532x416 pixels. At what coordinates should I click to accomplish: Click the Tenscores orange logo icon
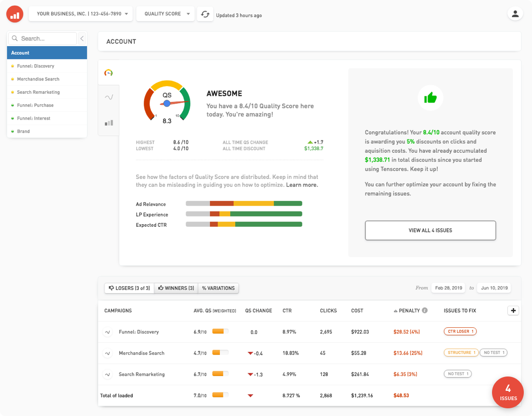pos(15,14)
